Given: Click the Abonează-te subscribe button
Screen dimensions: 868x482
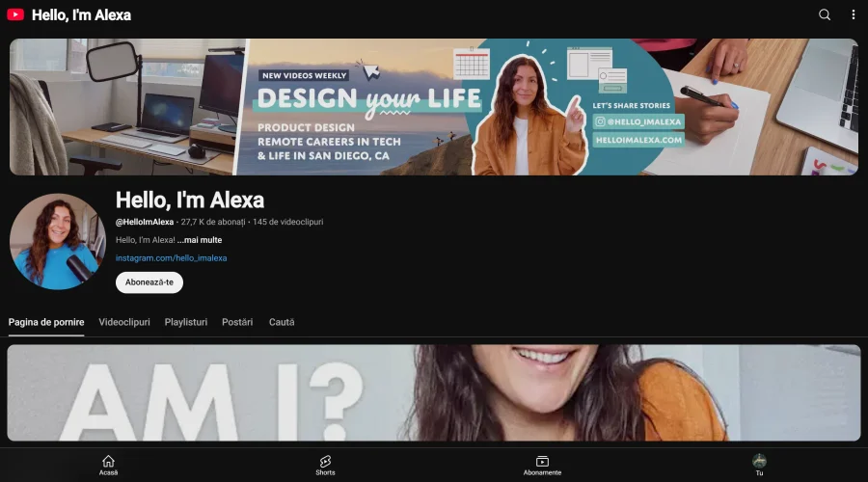Looking at the screenshot, I should [149, 282].
